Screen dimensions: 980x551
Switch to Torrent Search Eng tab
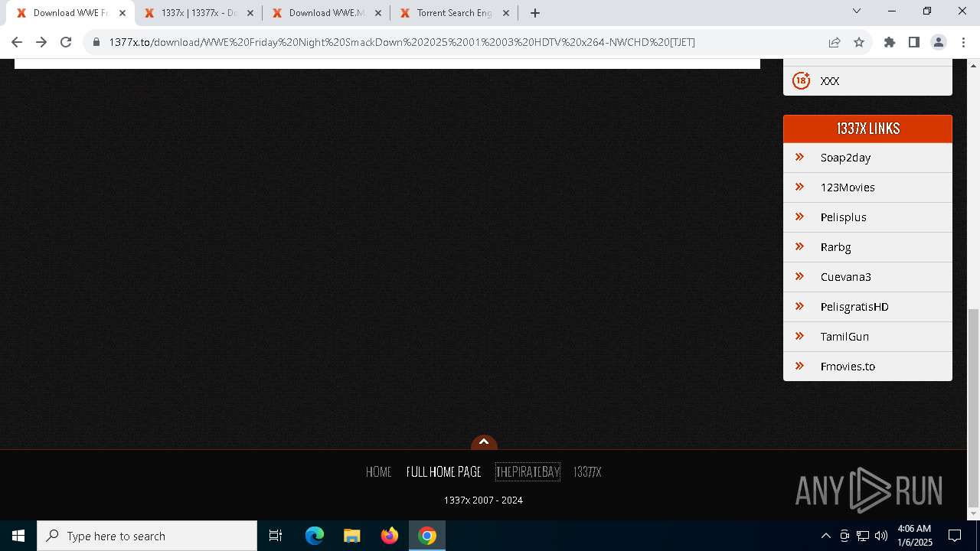[454, 13]
